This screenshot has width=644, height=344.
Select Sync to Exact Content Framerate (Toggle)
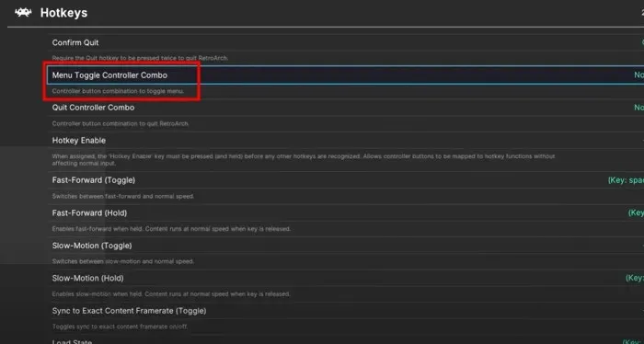click(x=346, y=311)
